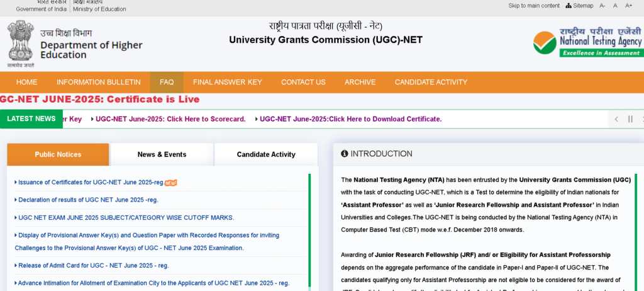This screenshot has width=644, height=291.
Task: Open Click Here to Scorecard news link
Action: coord(170,119)
